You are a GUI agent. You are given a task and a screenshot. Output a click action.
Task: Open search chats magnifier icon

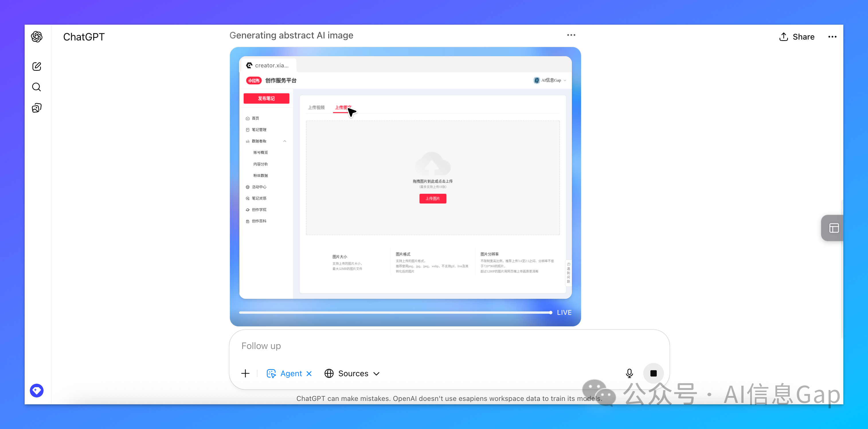37,87
